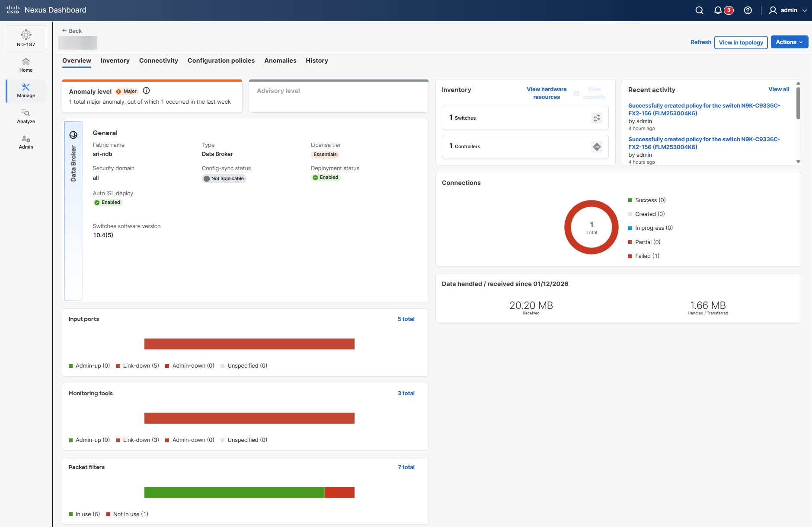Click the Switches inventory card icon
812x527 pixels.
597,118
